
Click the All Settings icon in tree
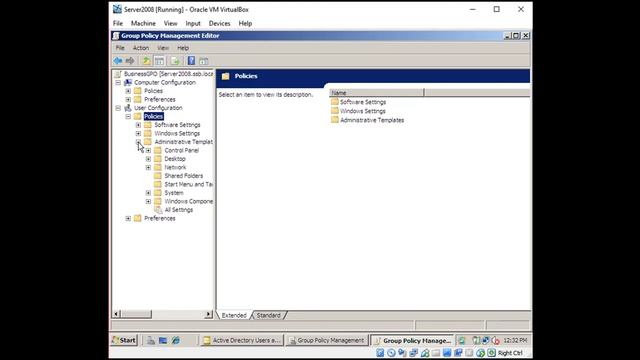tap(158, 210)
